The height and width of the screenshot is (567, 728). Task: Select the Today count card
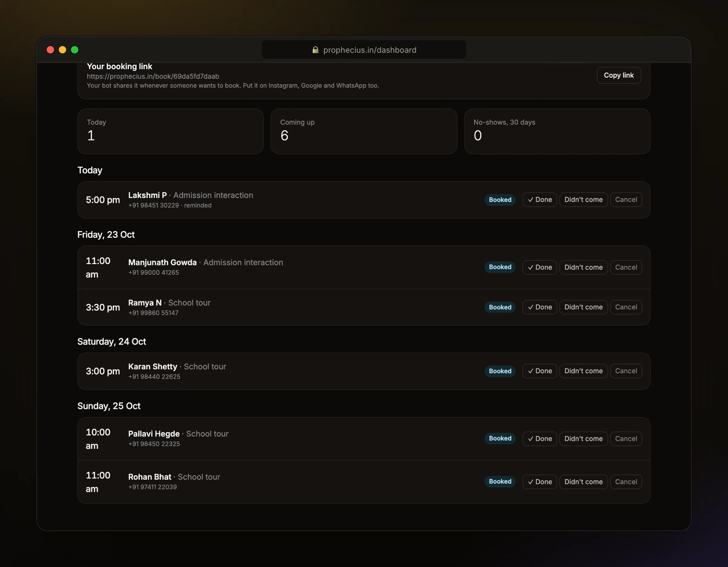point(170,131)
